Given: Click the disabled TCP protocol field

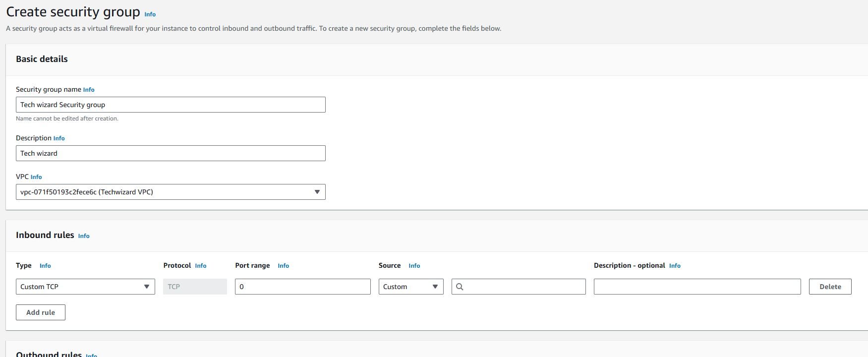Looking at the screenshot, I should tap(195, 287).
